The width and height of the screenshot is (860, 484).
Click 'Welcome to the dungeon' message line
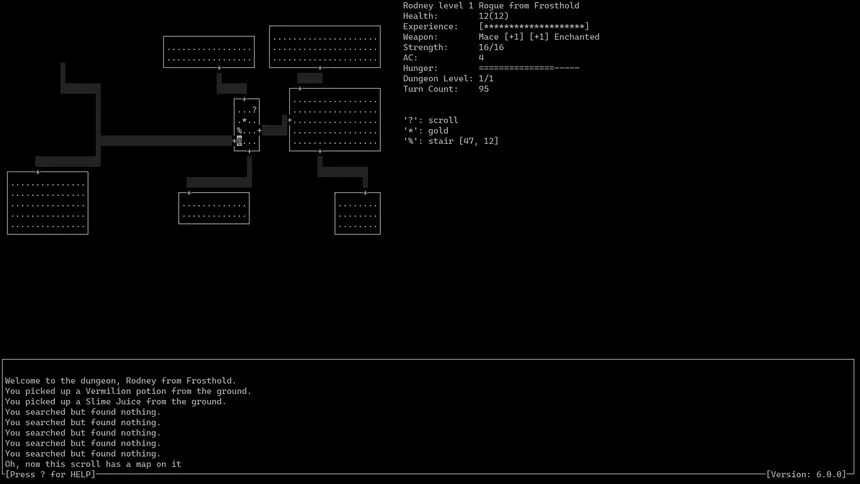tap(121, 380)
